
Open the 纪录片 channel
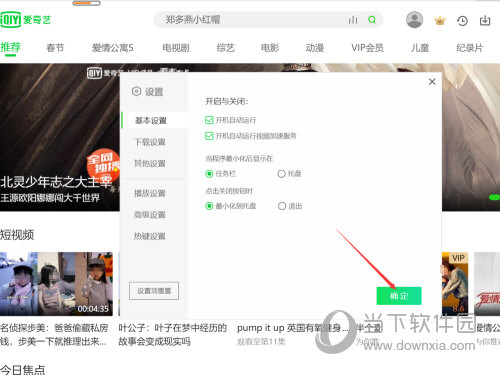(469, 48)
